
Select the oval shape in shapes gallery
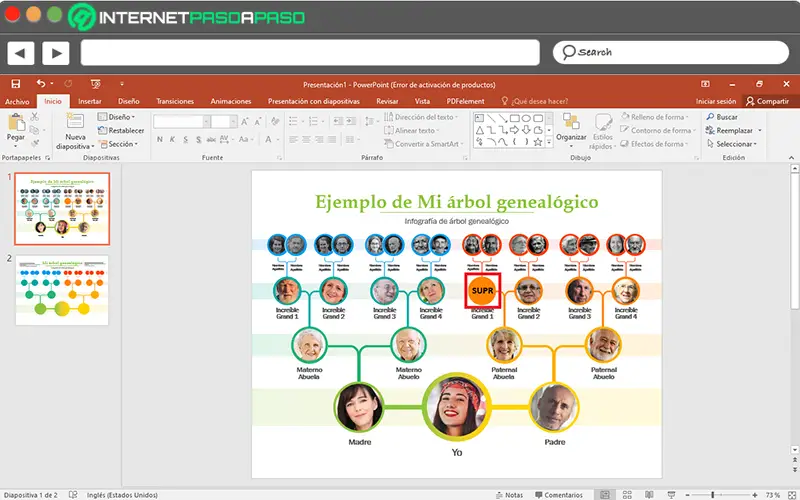(x=526, y=118)
